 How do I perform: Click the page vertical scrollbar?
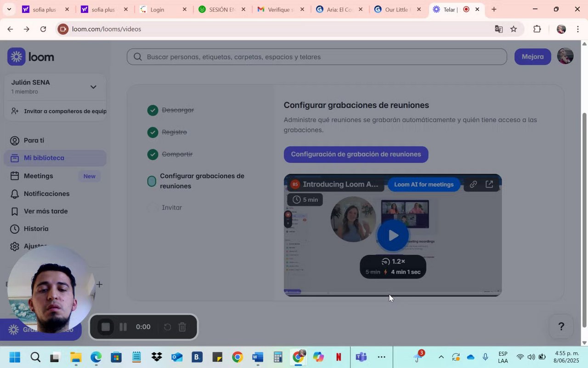(x=584, y=220)
